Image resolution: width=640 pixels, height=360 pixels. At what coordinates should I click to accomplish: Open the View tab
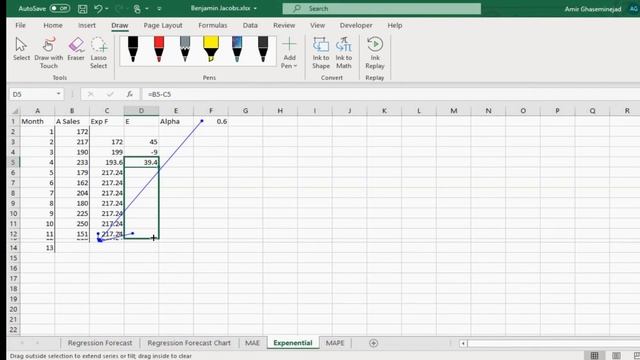(x=317, y=25)
